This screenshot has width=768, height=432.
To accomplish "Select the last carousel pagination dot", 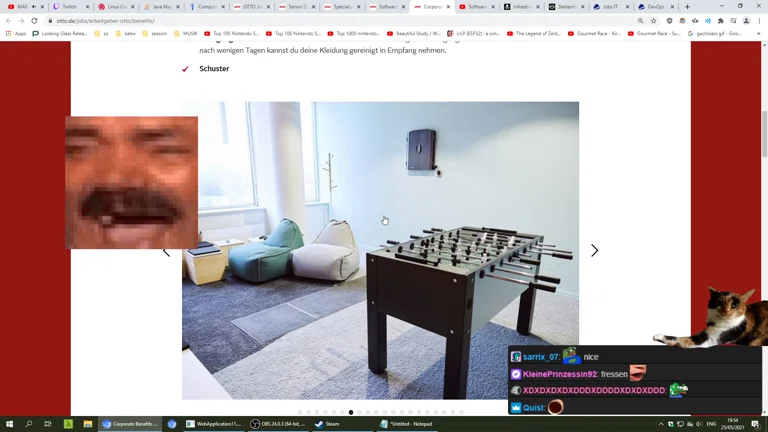I will pos(461,412).
